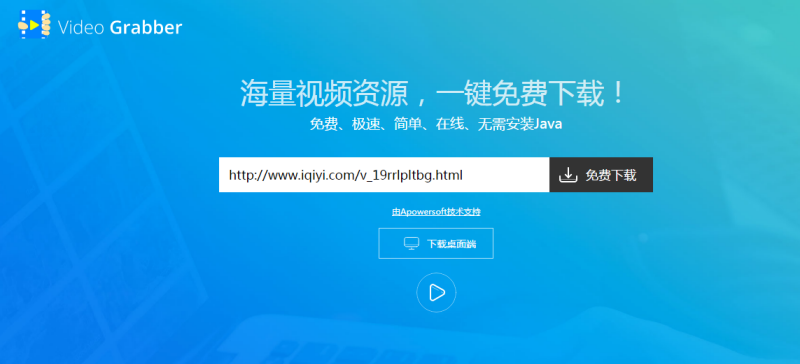This screenshot has height=364, width=800.
Task: Click the video URL input field
Action: pos(384,175)
